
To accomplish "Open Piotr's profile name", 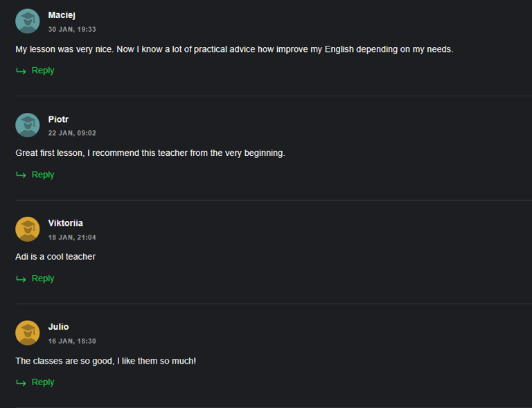I will (x=58, y=119).
